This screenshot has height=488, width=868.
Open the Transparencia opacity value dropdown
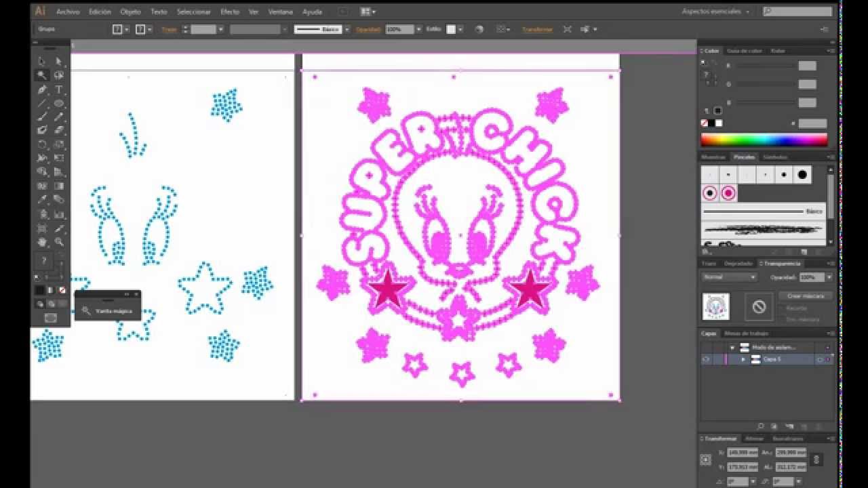click(829, 277)
